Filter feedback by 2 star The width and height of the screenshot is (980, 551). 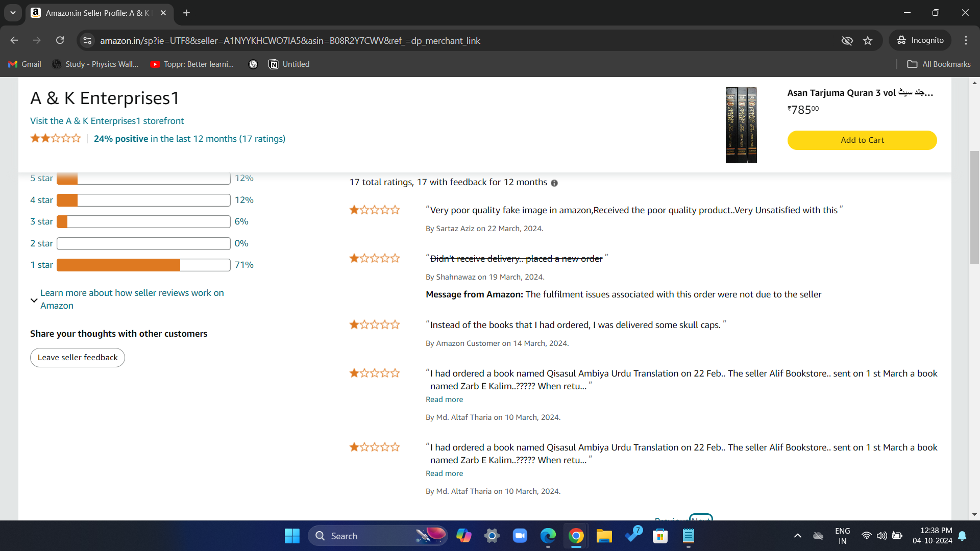click(41, 243)
